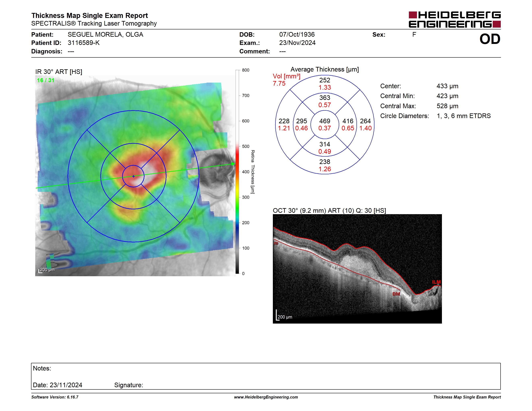
Task: Click inner left sector thickness '295'
Action: [x=301, y=121]
